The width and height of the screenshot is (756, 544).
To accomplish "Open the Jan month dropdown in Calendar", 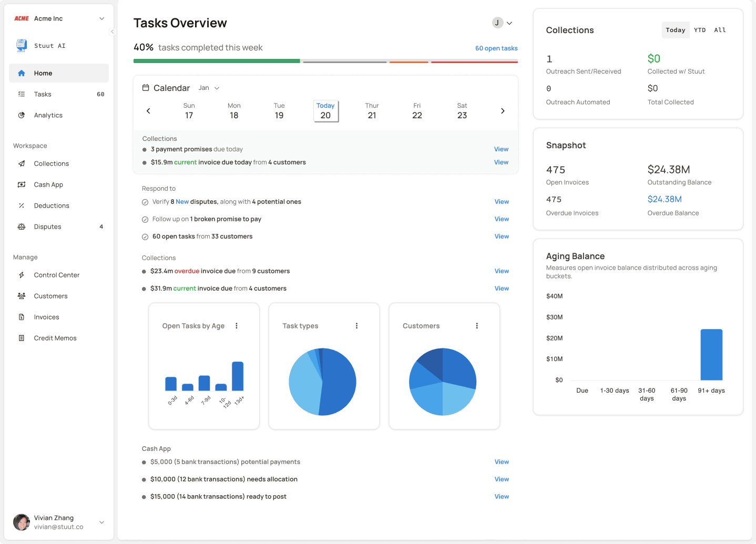I will [x=209, y=88].
